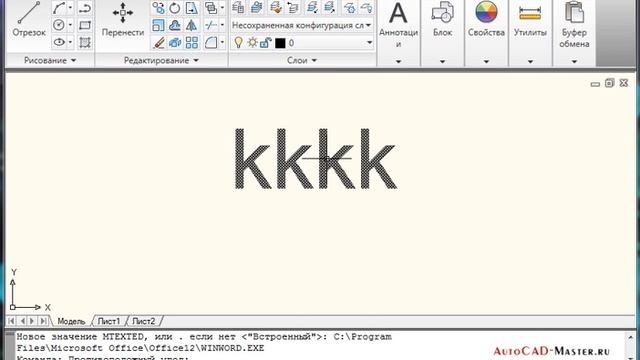Expand arrow under Утилиты panel
640x360 pixels.
click(530, 62)
